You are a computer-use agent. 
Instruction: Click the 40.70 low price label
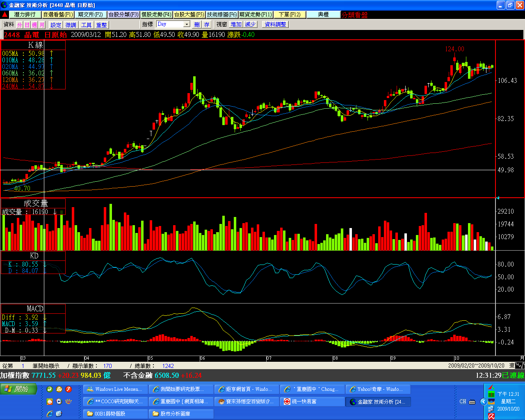(22, 189)
